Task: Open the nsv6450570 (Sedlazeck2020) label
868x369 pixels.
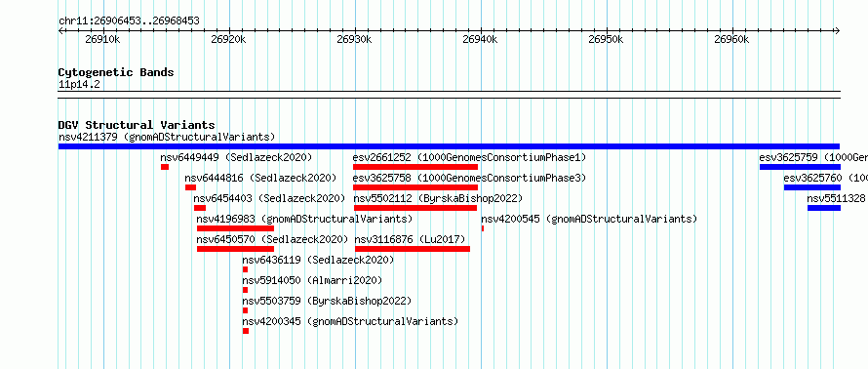Action: [x=272, y=239]
